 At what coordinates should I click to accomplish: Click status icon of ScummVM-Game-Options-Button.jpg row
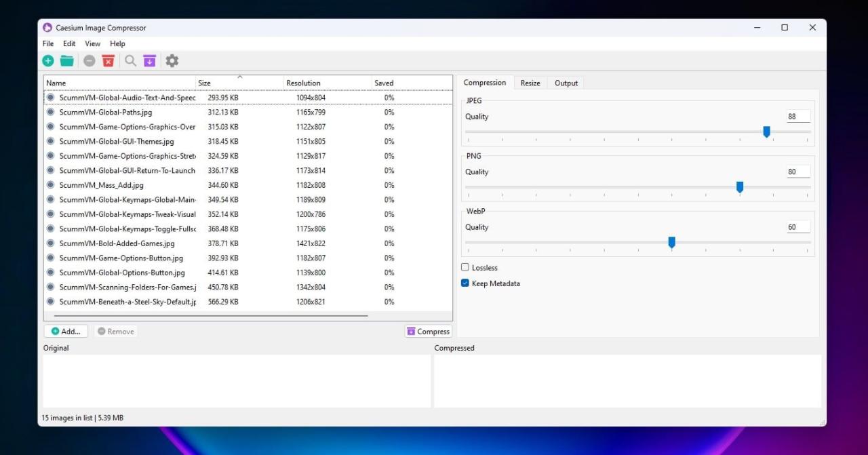(x=50, y=258)
